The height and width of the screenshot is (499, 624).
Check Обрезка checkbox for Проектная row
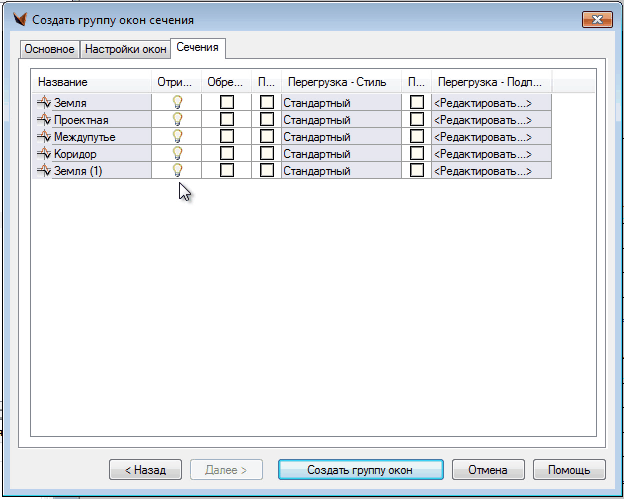tap(227, 119)
